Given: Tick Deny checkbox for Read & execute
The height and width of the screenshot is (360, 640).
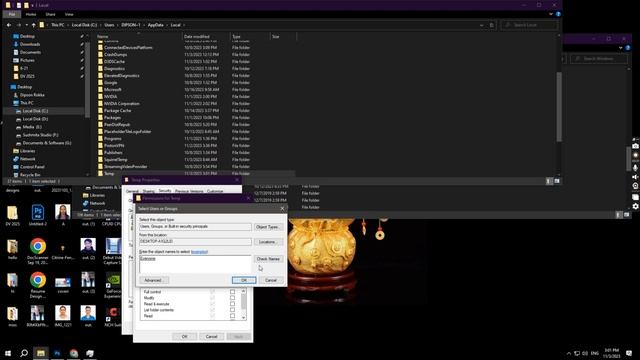Looking at the screenshot, I should point(232,304).
